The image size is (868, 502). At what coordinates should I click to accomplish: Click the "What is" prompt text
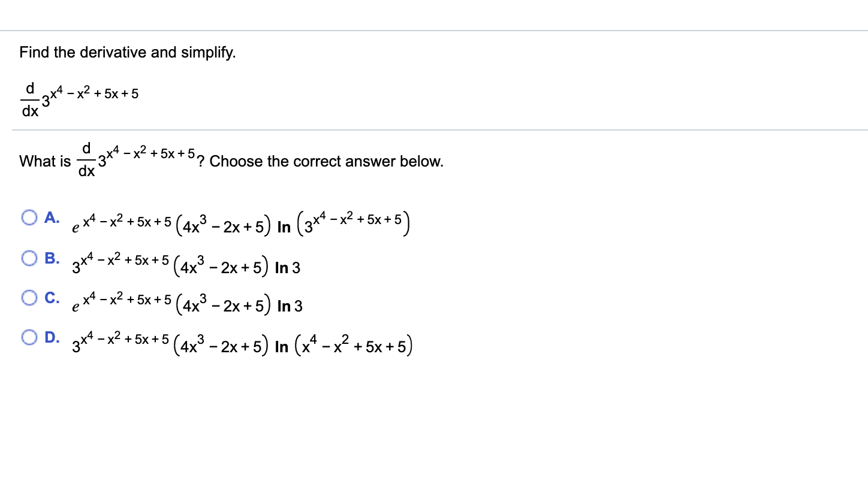pos(45,162)
